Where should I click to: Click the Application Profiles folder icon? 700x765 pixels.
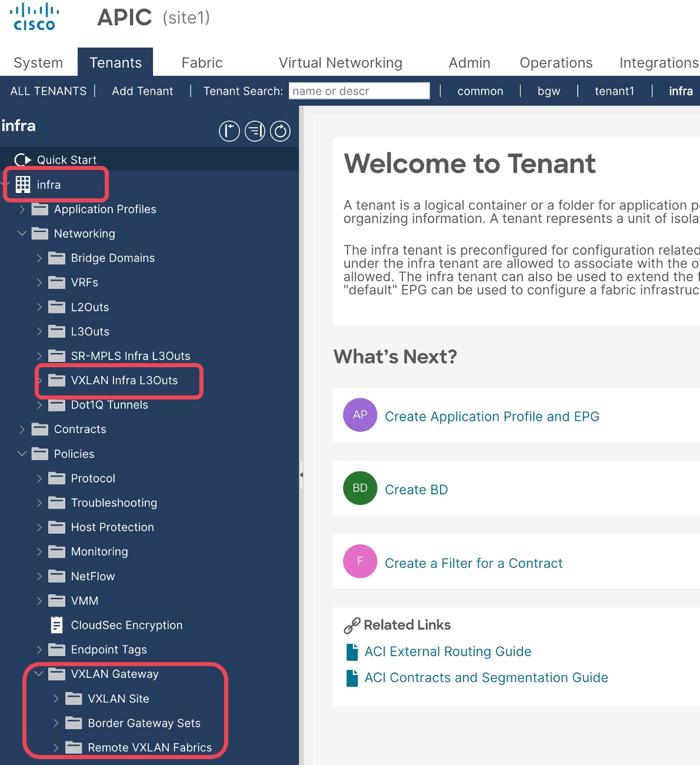tap(40, 209)
